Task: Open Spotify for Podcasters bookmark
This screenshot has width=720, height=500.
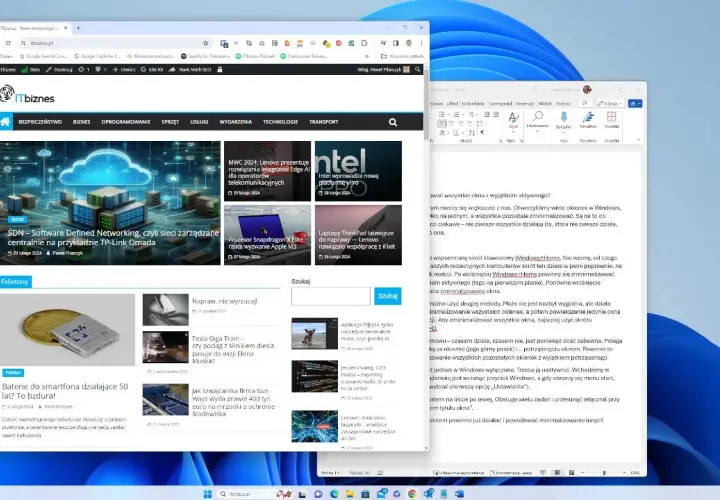Action: tap(205, 56)
